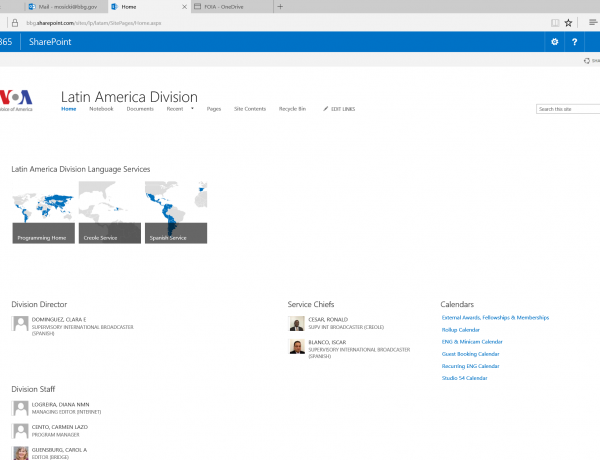Screen dimensions: 600x460
Task: Click Cesar, Ronald photo
Action: (x=297, y=324)
